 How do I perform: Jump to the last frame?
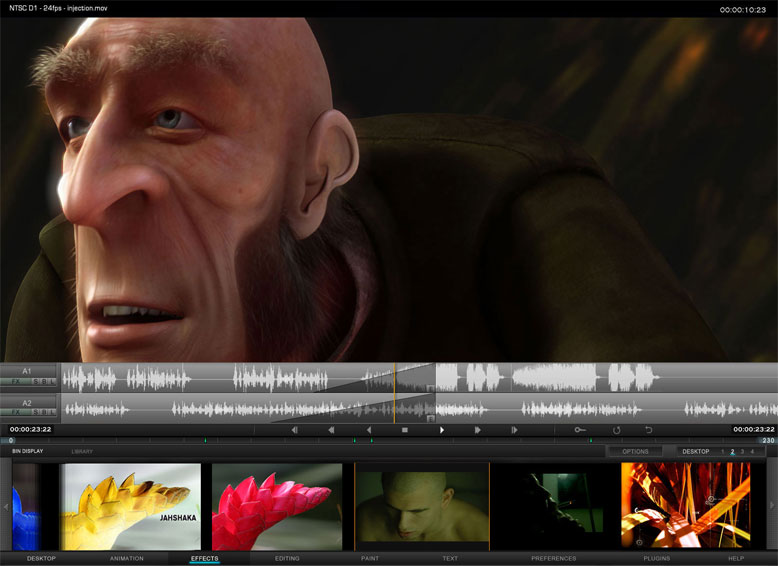pyautogui.click(x=515, y=430)
